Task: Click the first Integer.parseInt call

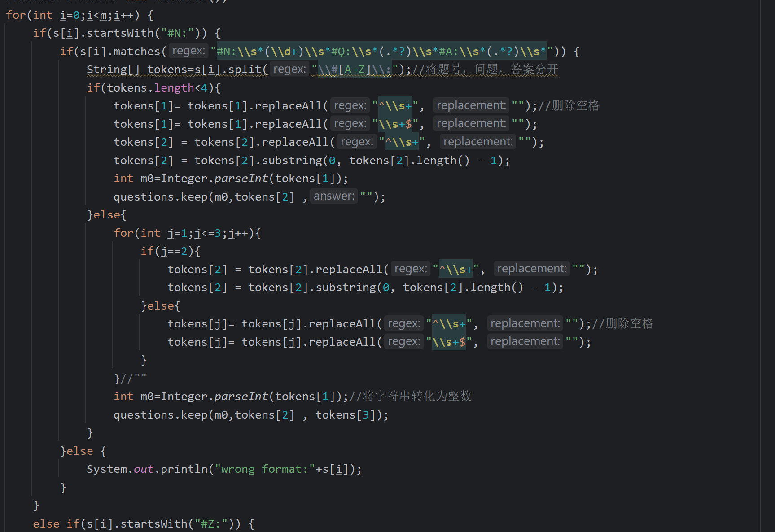Action: tap(254, 179)
